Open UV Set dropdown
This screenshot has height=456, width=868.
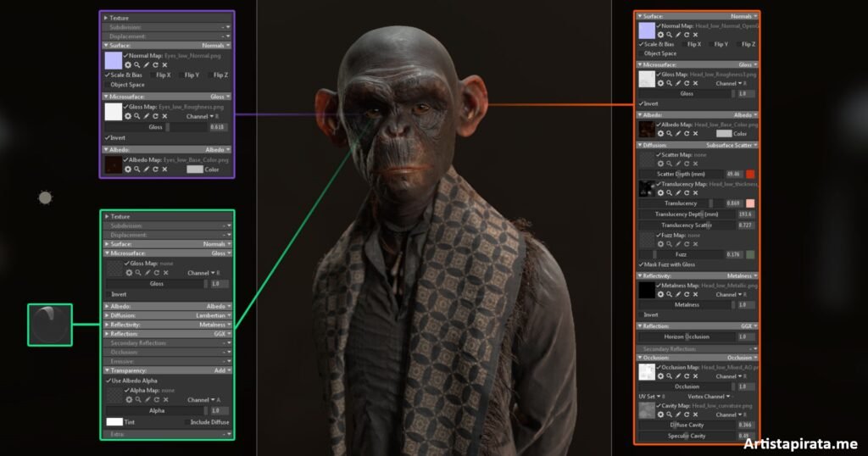pos(652,396)
